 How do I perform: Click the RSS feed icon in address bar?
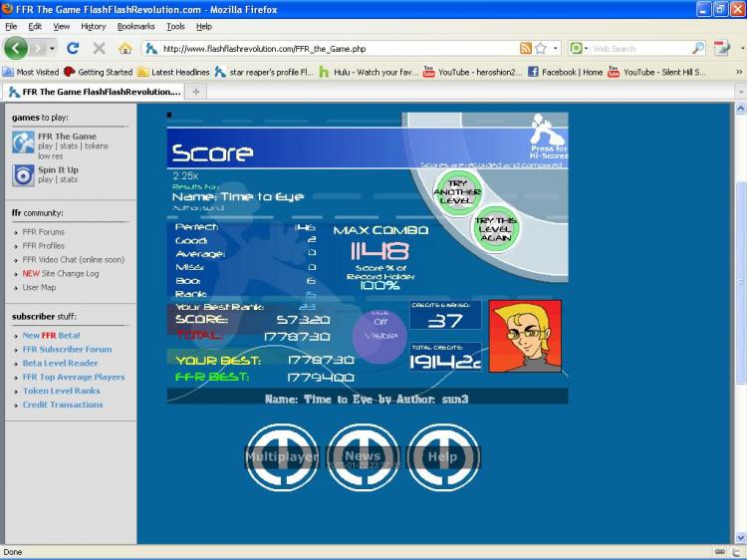(526, 48)
